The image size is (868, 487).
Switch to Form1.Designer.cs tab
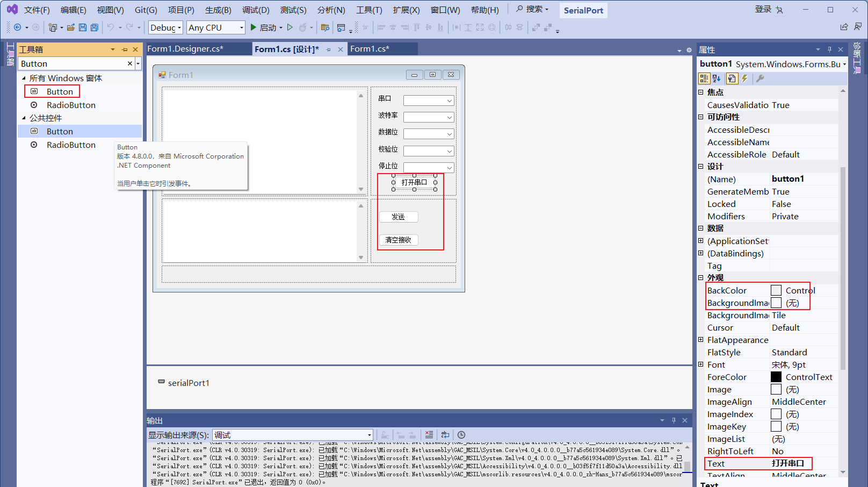(x=185, y=49)
